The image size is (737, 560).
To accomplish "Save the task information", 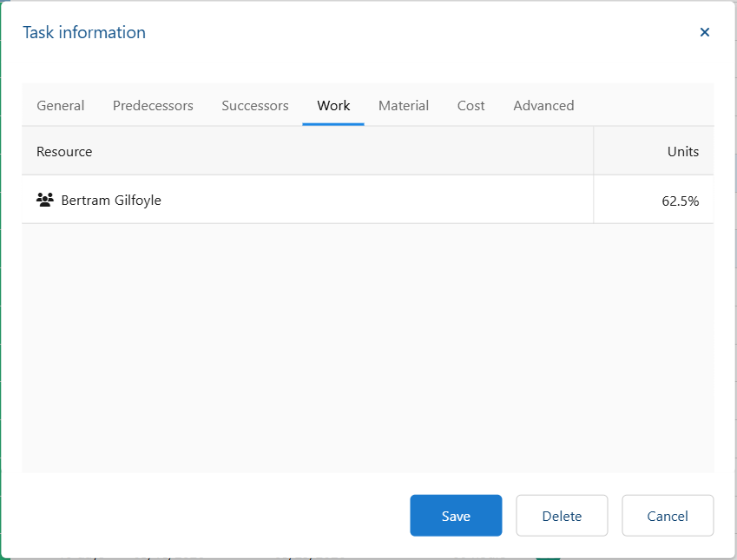I will pos(456,516).
